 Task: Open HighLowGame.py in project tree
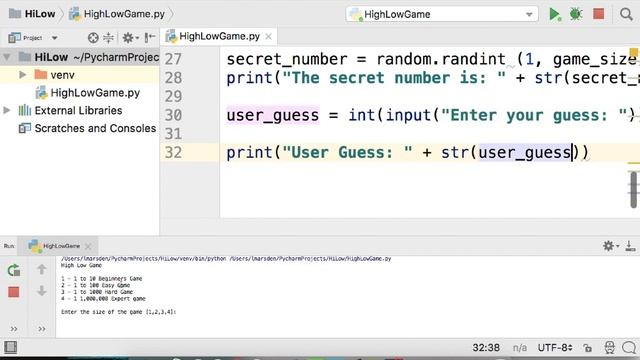pos(88,93)
